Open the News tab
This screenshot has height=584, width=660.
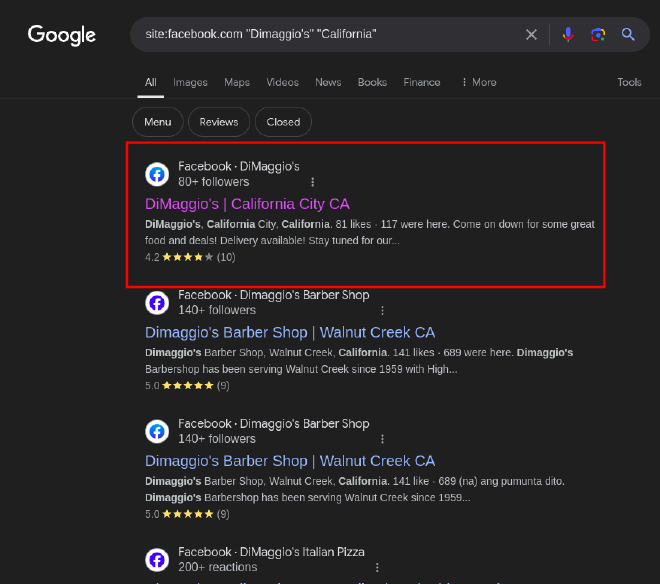click(x=328, y=82)
